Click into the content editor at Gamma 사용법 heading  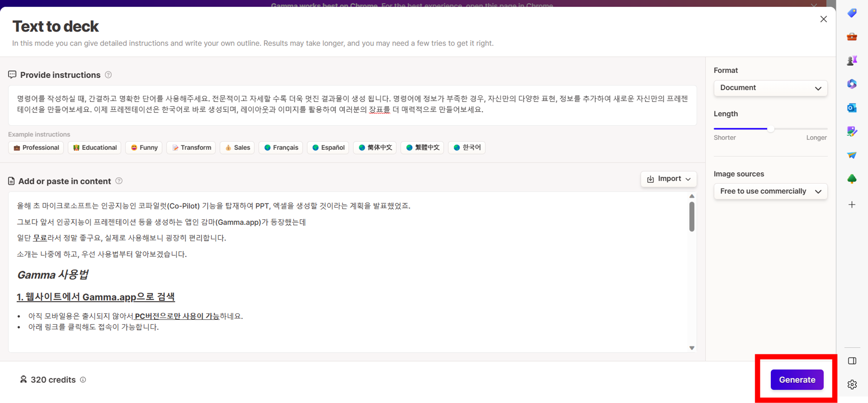coord(53,274)
